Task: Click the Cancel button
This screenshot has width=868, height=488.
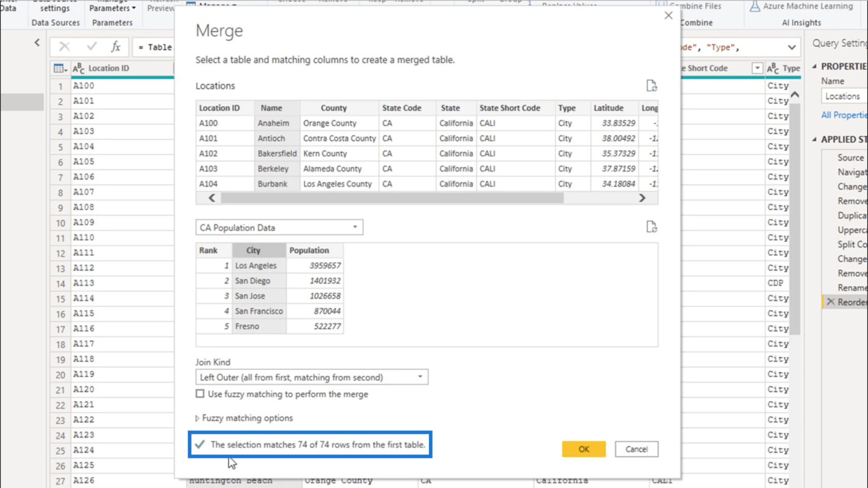Action: [636, 449]
